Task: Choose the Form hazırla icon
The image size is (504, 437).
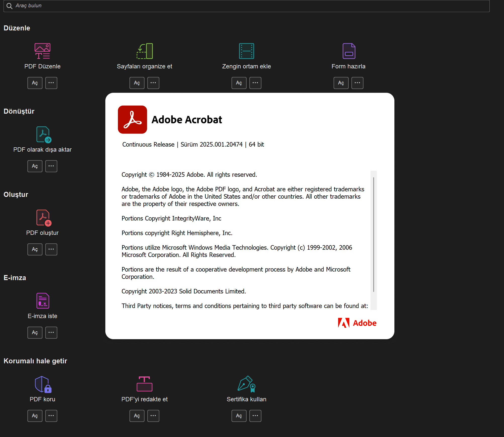Action: (x=349, y=51)
